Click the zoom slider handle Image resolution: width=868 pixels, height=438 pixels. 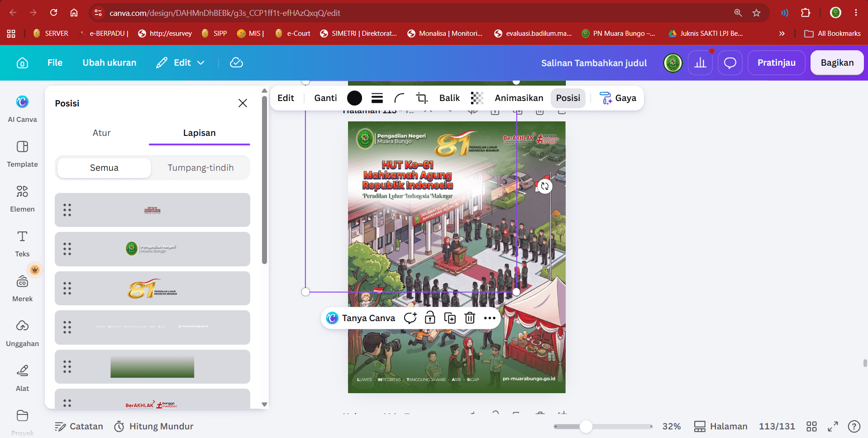pyautogui.click(x=586, y=426)
